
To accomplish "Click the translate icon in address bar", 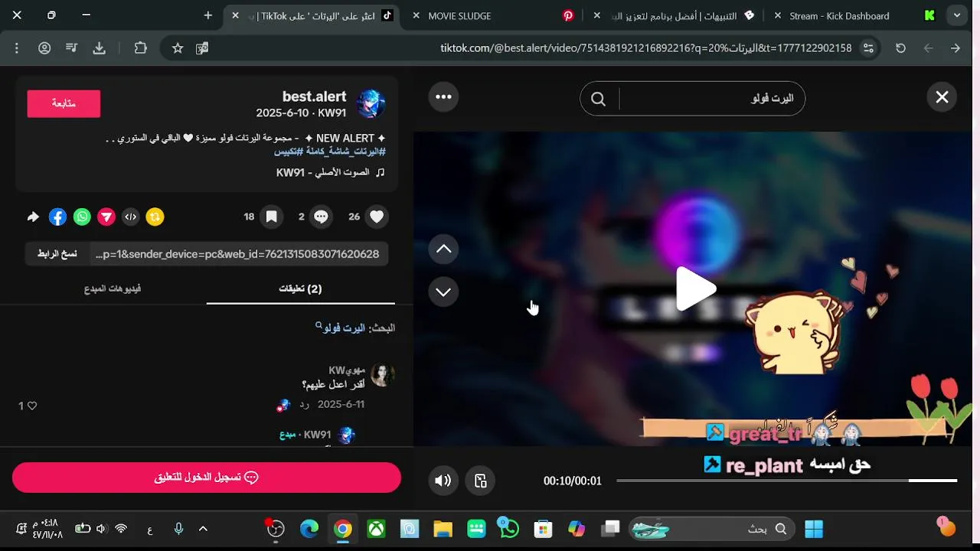I will [x=202, y=48].
